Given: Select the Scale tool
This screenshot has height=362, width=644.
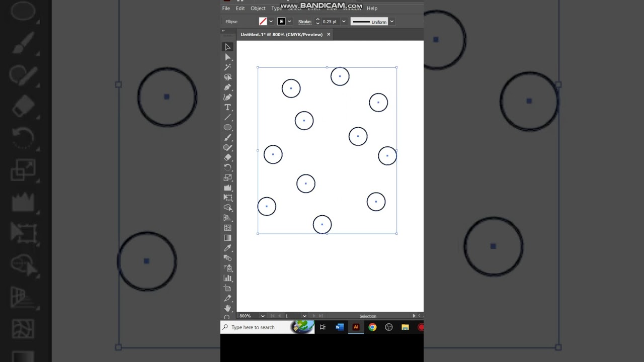Looking at the screenshot, I should click(227, 177).
